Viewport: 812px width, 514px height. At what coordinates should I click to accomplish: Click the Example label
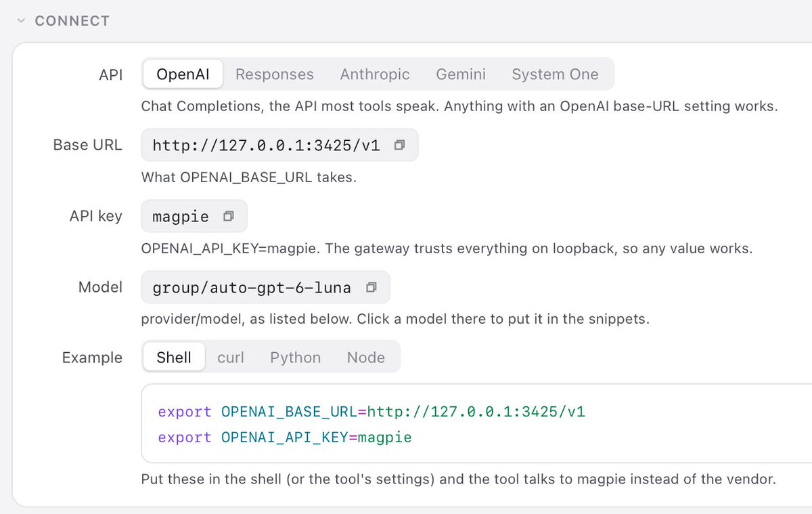click(x=93, y=358)
